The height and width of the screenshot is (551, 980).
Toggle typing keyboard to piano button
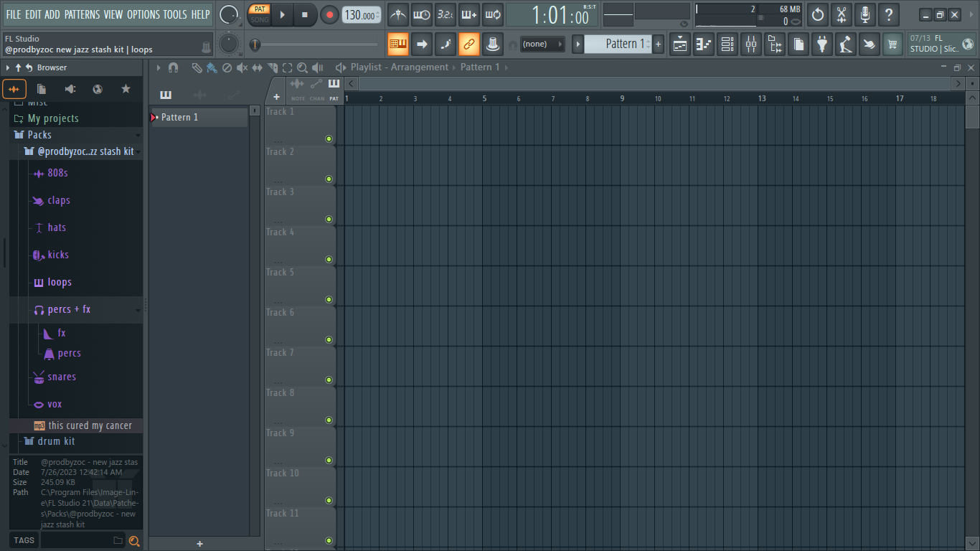[x=398, y=44]
